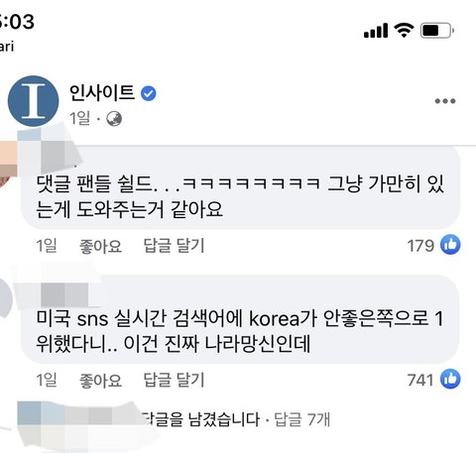Tap the 인사이트 page profile picture
The height and width of the screenshot is (453, 476).
pyautogui.click(x=33, y=101)
